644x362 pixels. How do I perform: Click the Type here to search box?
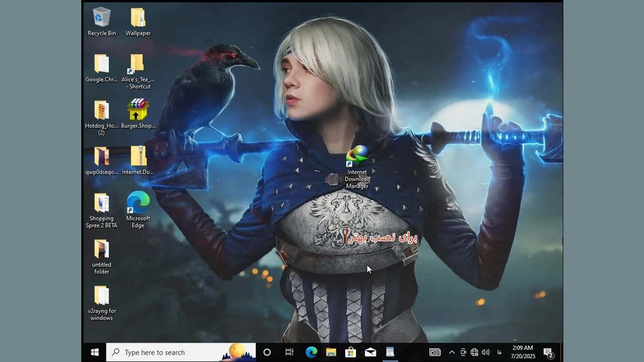pyautogui.click(x=181, y=352)
